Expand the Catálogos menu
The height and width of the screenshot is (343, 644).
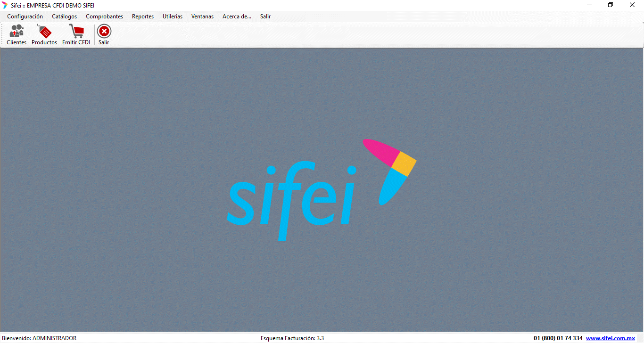(x=64, y=16)
